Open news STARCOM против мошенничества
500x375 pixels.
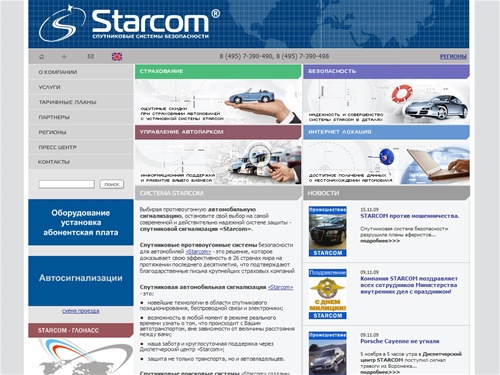409,216
